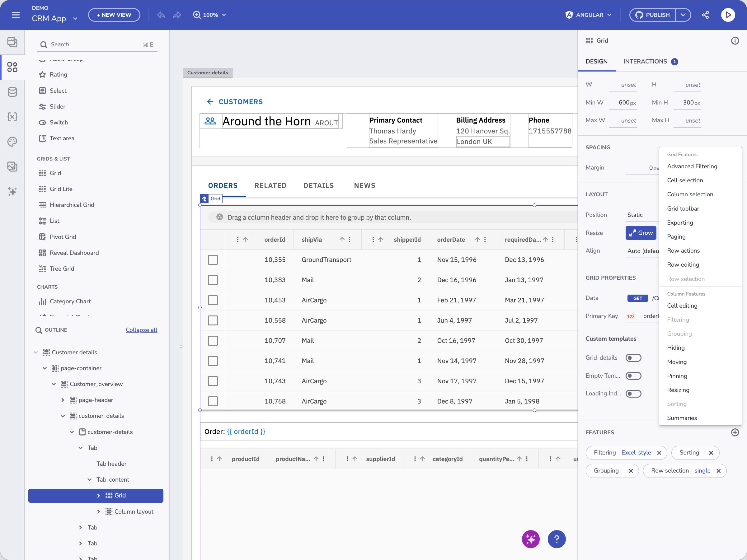
Task: Toggle the Empty Template switch
Action: (x=633, y=376)
